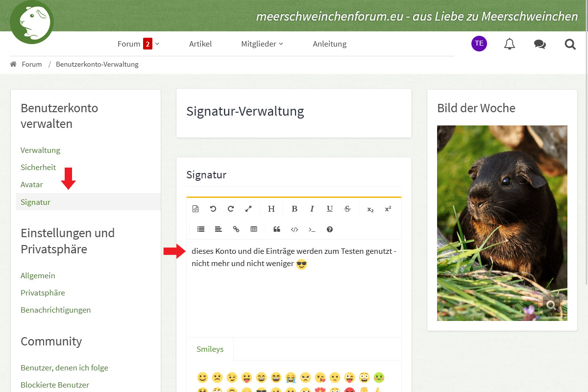Click inside the signature text area
Screen dimensions: 588x392
click(294, 299)
